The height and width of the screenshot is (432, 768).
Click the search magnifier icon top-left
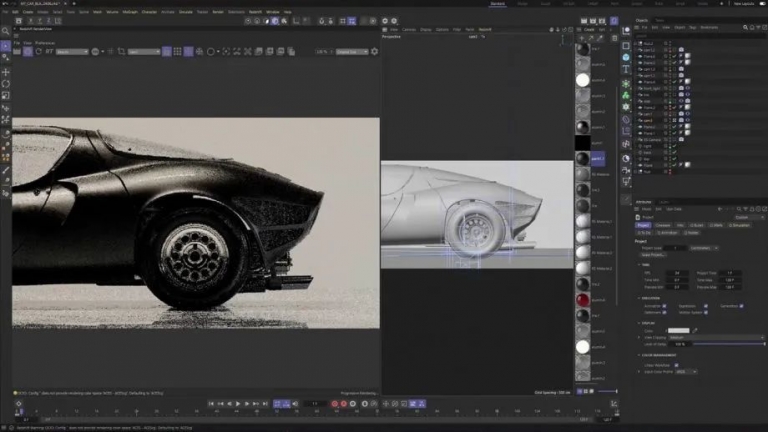(6, 30)
